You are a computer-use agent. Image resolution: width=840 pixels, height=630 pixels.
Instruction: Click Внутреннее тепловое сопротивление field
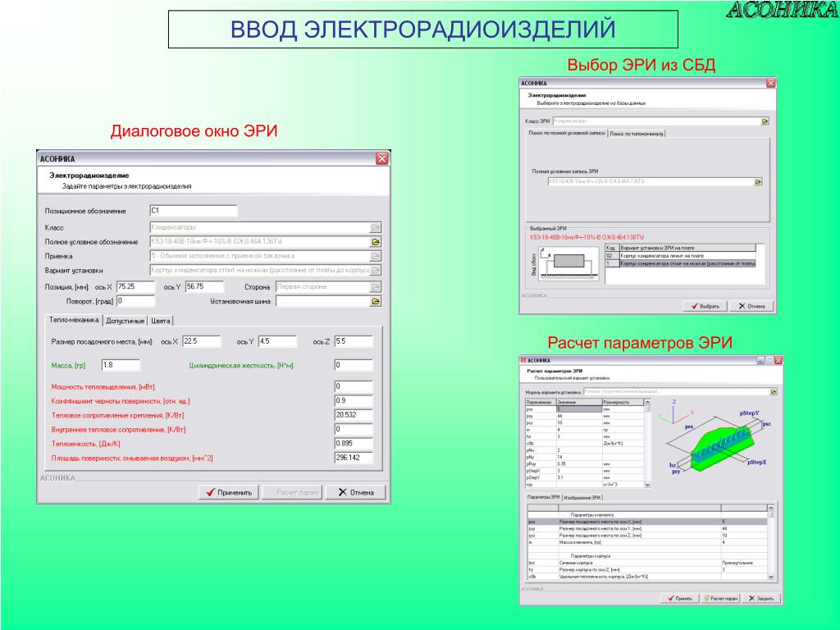pyautogui.click(x=354, y=429)
